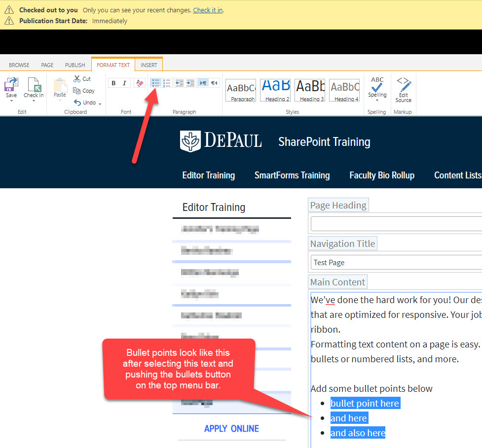Click the 'bullet point here' text
482x448 pixels.
[x=365, y=403]
